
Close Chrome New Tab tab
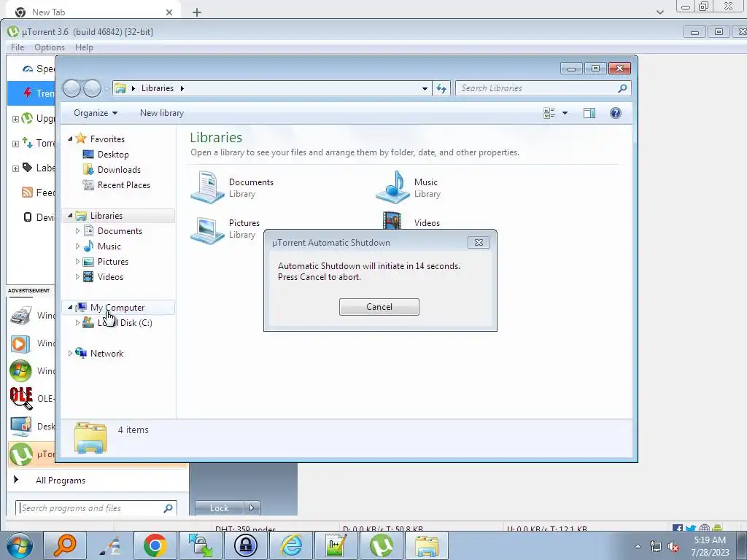(x=169, y=12)
